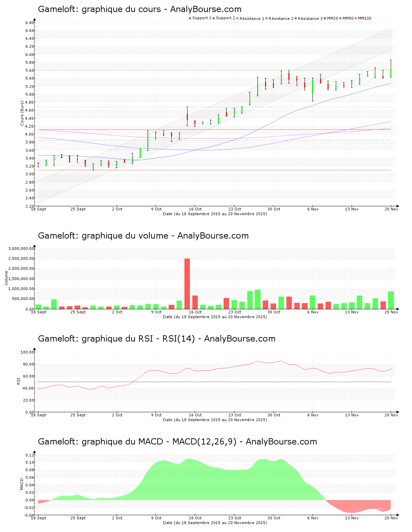The width and height of the screenshot is (412, 532).
Task: Click the last green volume bar at 20 Nov
Action: 391,300
